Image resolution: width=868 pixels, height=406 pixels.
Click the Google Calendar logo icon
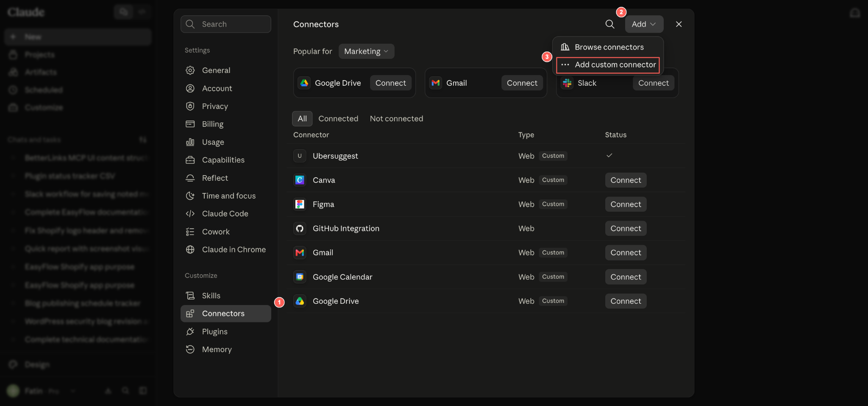point(300,277)
